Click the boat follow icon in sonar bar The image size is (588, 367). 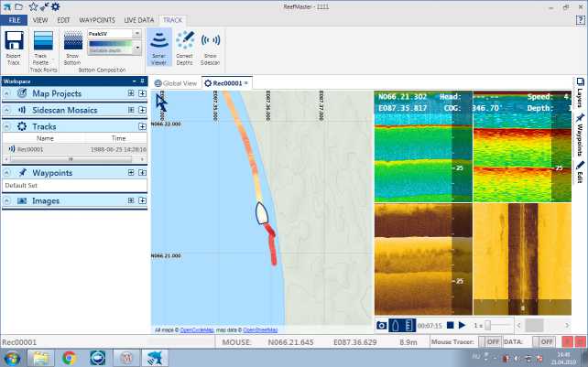pos(396,325)
